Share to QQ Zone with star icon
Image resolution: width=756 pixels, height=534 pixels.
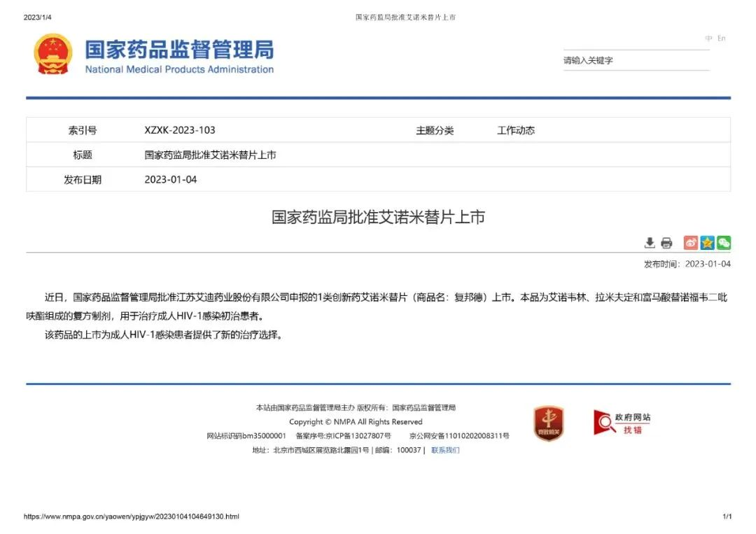pyautogui.click(x=707, y=243)
